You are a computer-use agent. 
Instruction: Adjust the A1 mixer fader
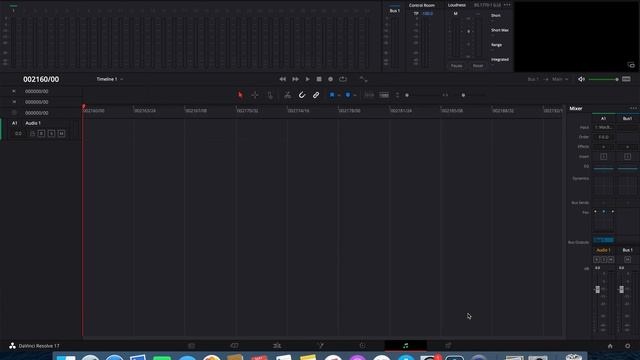click(598, 289)
